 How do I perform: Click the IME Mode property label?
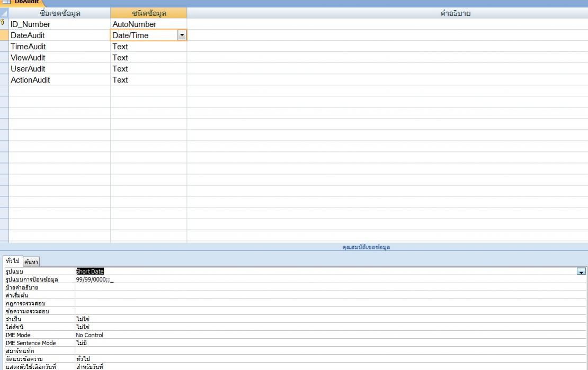tap(18, 335)
